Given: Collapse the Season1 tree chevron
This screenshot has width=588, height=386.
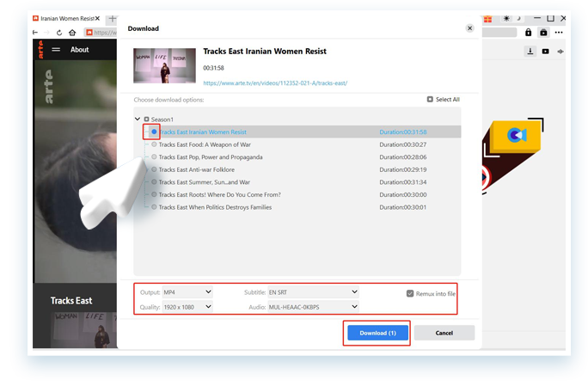Looking at the screenshot, I should tap(138, 119).
